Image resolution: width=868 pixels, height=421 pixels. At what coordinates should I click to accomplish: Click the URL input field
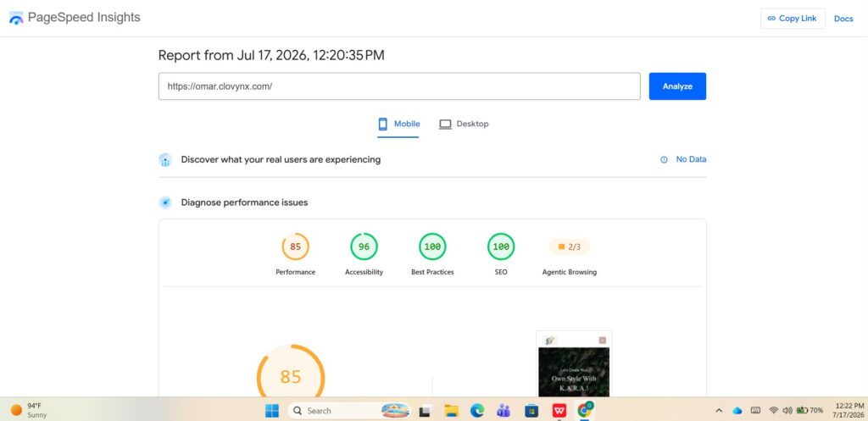tap(399, 86)
